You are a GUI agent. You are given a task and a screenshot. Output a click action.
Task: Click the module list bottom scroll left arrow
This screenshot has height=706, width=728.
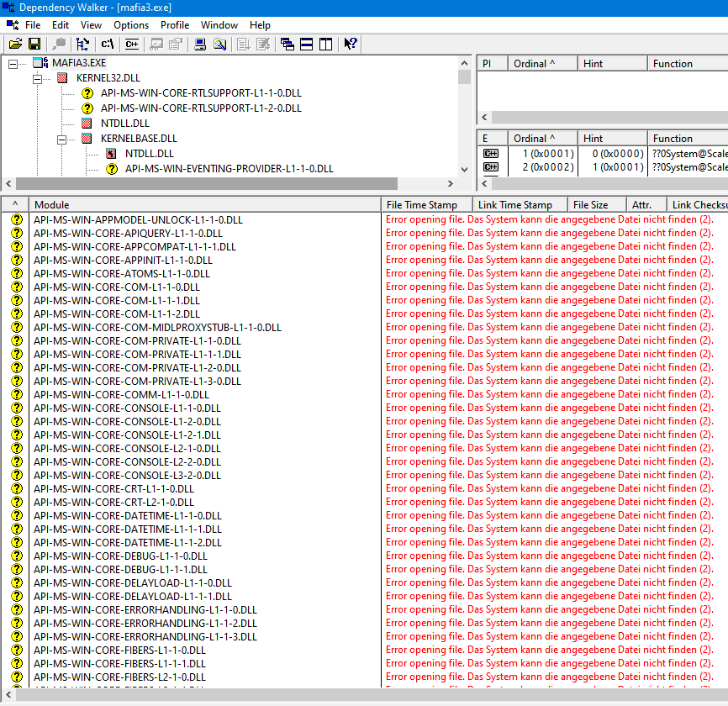(8, 695)
